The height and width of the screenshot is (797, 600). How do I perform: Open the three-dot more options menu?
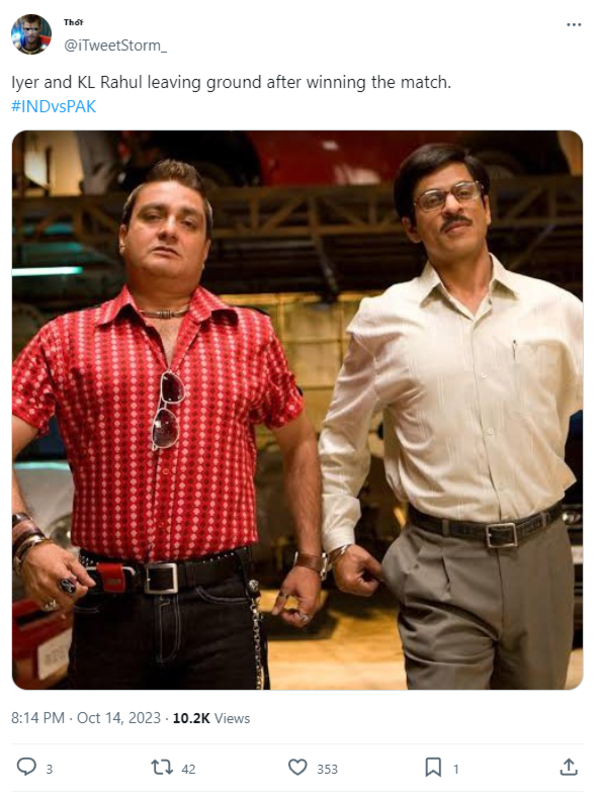click(x=574, y=24)
